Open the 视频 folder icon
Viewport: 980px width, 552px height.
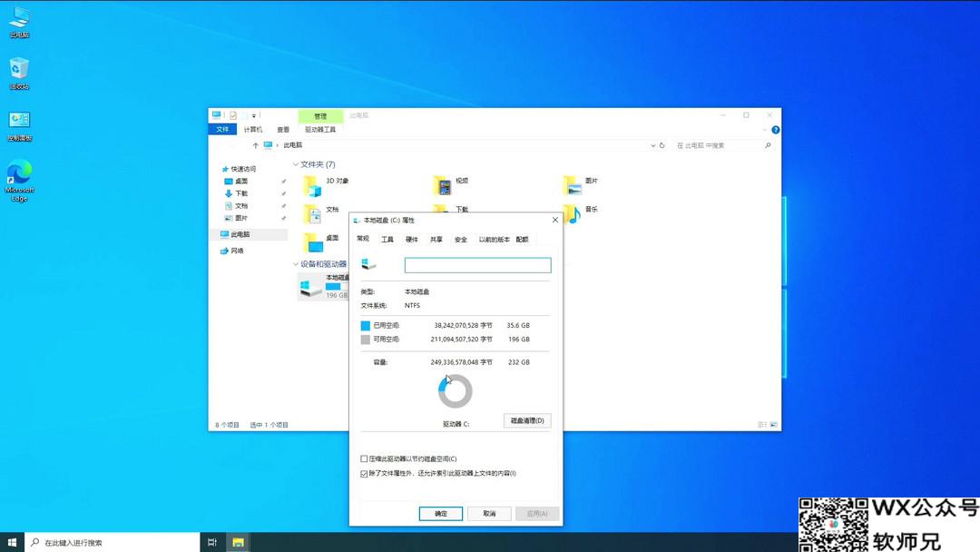point(443,186)
